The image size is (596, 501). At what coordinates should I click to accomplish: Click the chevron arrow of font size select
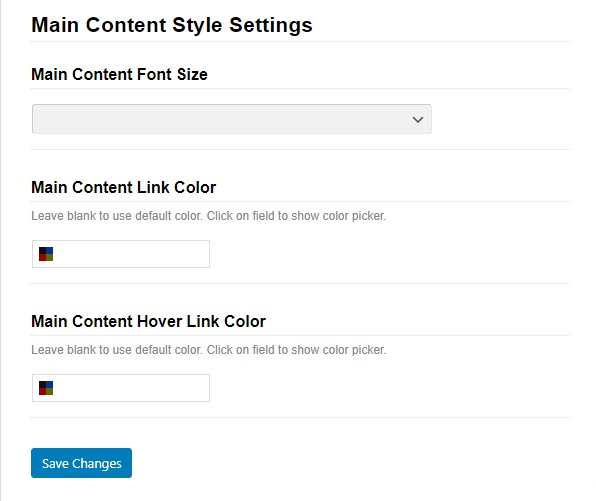pos(418,119)
